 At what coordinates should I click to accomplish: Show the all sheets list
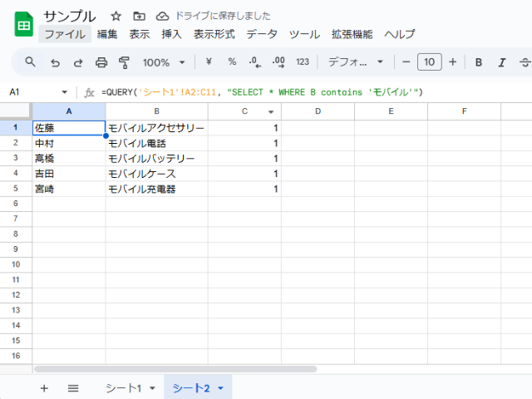[73, 388]
